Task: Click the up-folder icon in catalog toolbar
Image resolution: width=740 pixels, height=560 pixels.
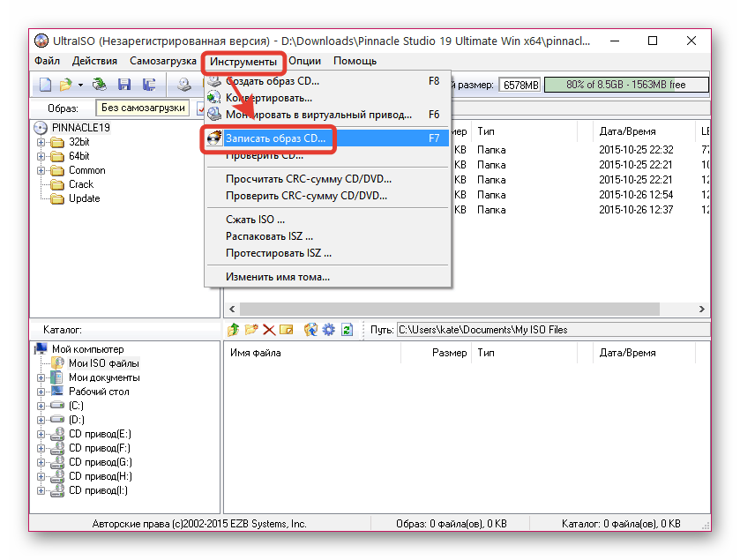Action: (233, 330)
